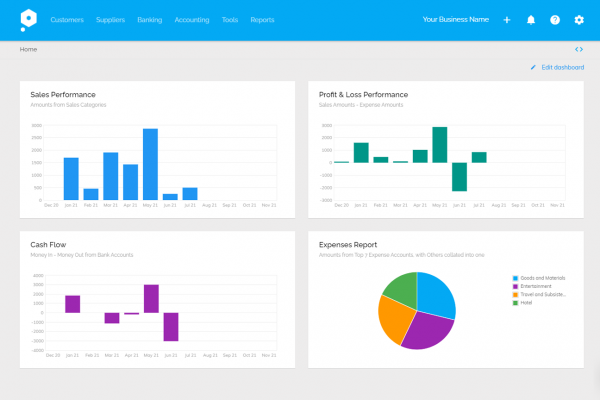Expand the Suppliers menu
600x400 pixels.
point(110,19)
